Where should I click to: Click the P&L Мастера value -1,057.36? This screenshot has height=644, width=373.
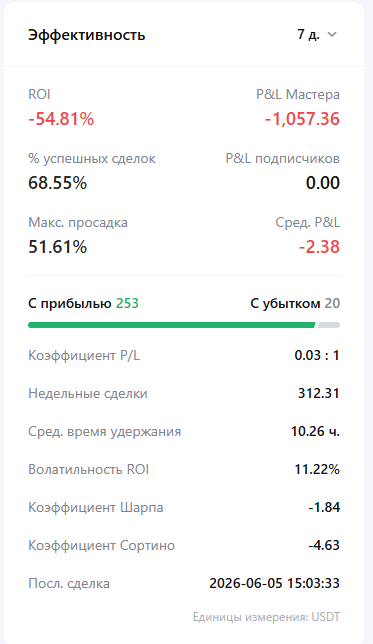[302, 119]
